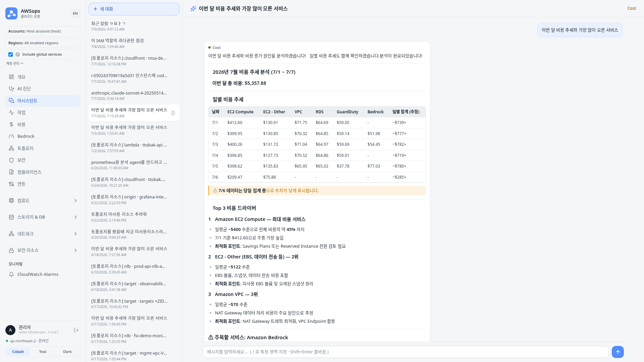Click the 7/6 데이터는 당일 집계 중 warning banner

pos(317,191)
